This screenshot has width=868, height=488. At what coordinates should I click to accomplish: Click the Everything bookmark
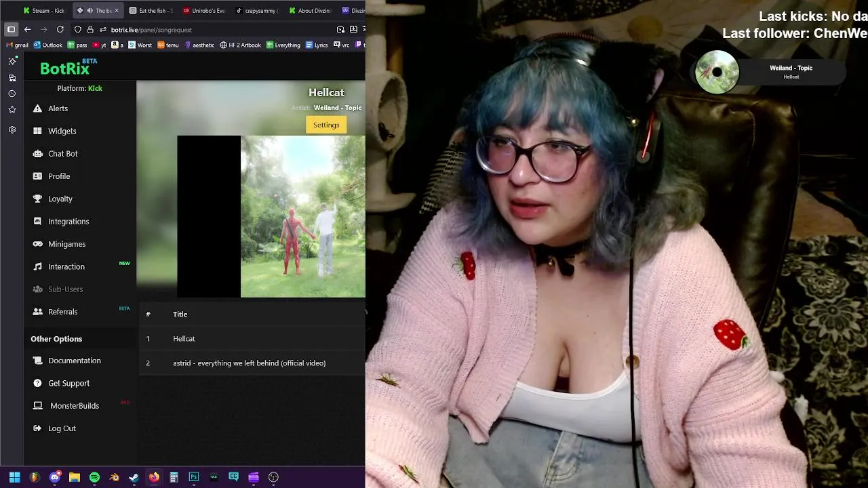283,45
